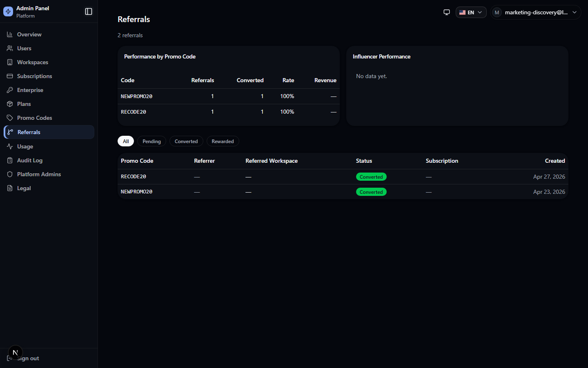
Task: Go to the Legal section
Action: [49, 188]
